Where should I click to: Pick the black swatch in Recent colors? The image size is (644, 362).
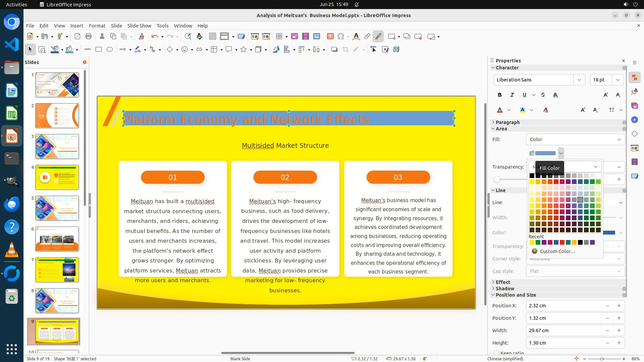pyautogui.click(x=580, y=242)
